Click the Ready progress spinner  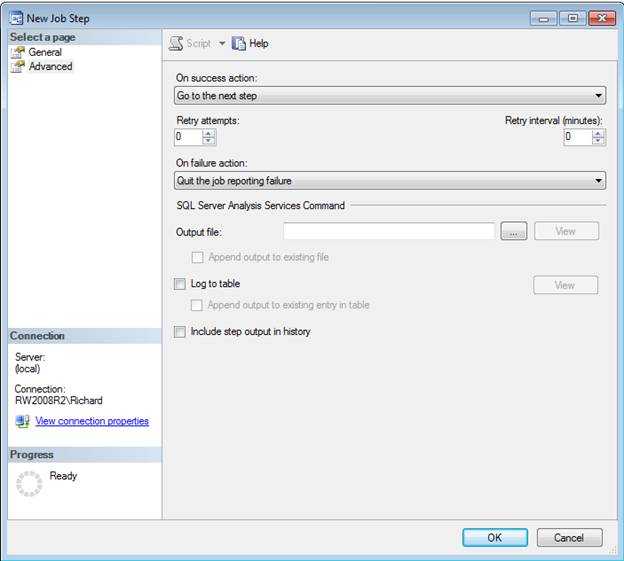point(29,484)
